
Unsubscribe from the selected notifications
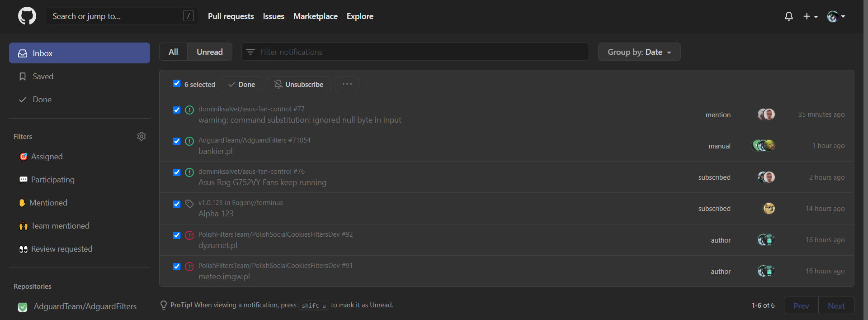(298, 84)
